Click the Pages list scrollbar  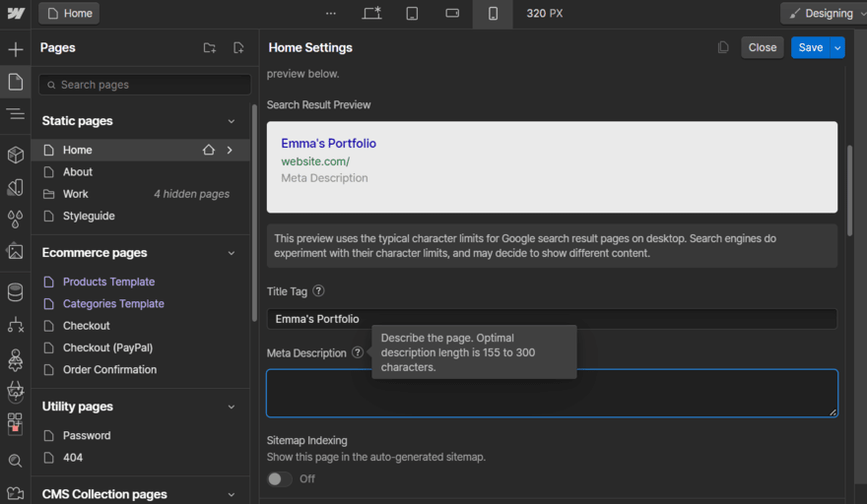[x=254, y=213]
